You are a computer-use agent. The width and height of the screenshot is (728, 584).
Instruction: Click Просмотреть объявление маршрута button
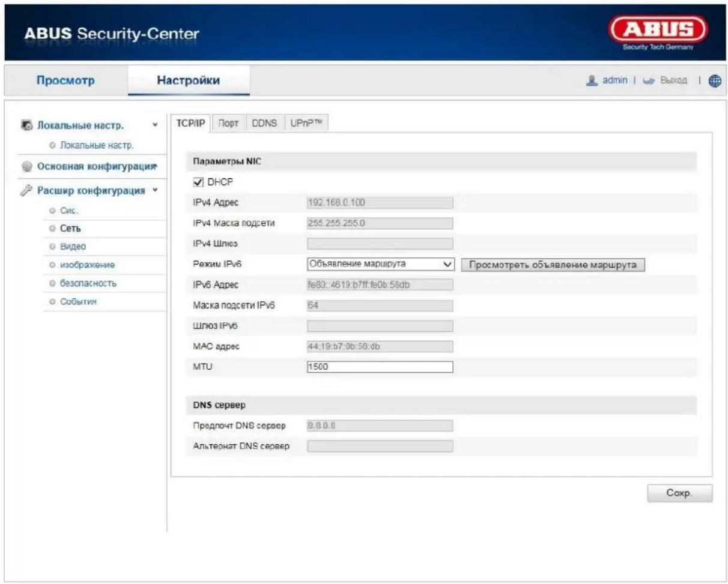553,265
